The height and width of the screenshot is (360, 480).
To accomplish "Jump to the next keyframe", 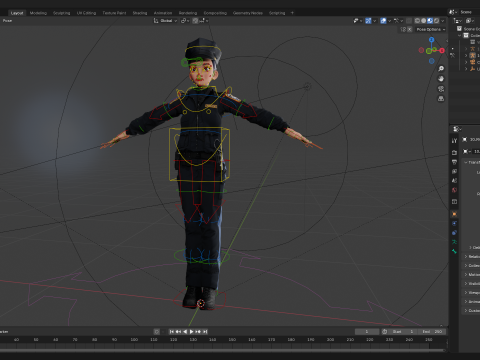I will [198, 332].
